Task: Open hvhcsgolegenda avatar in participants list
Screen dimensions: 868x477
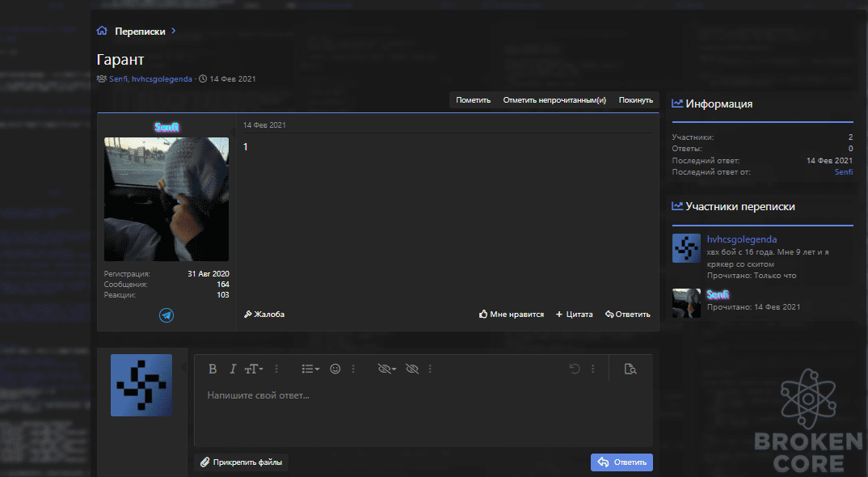Action: click(686, 248)
